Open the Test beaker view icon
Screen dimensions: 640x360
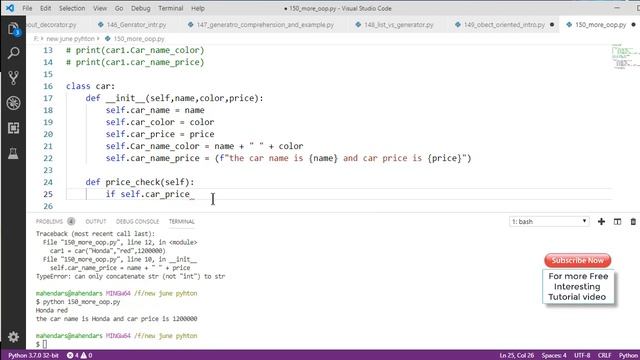click(x=13, y=153)
